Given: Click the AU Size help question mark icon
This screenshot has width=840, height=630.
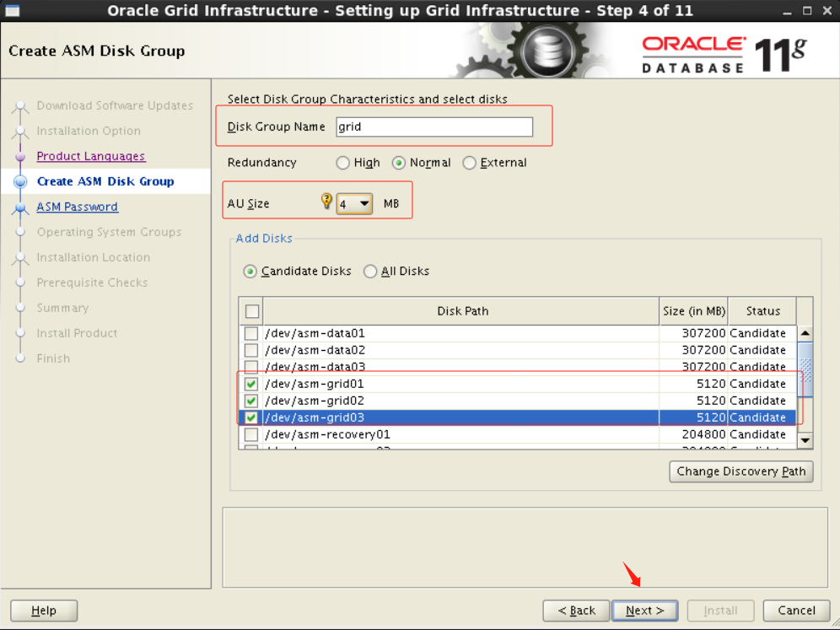Looking at the screenshot, I should coord(326,201).
